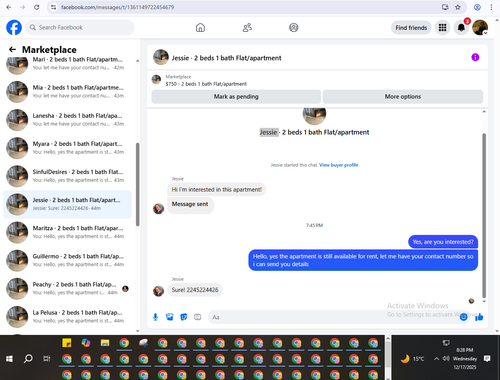The height and width of the screenshot is (380, 500).
Task: Open the View buyer profile link
Action: [x=338, y=165]
